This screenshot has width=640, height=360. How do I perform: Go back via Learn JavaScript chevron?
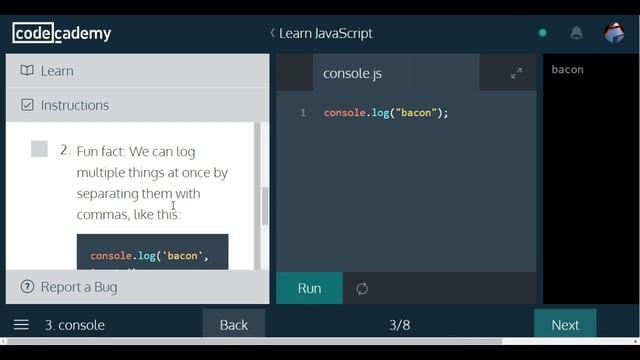[x=272, y=33]
